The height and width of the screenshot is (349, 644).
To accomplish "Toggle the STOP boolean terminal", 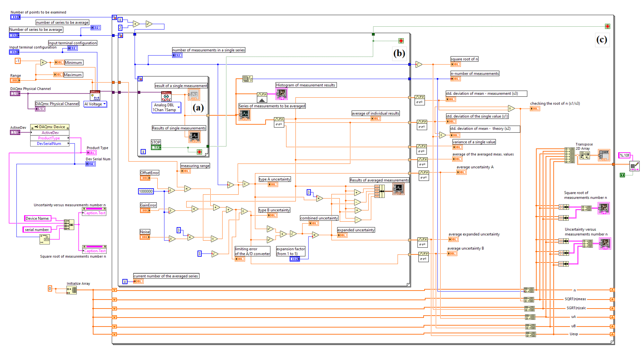I will click(156, 148).
